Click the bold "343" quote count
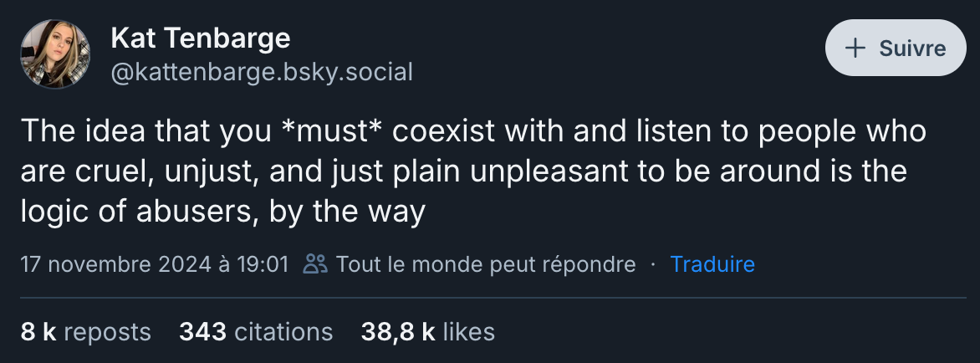The image size is (980, 363). (x=202, y=332)
